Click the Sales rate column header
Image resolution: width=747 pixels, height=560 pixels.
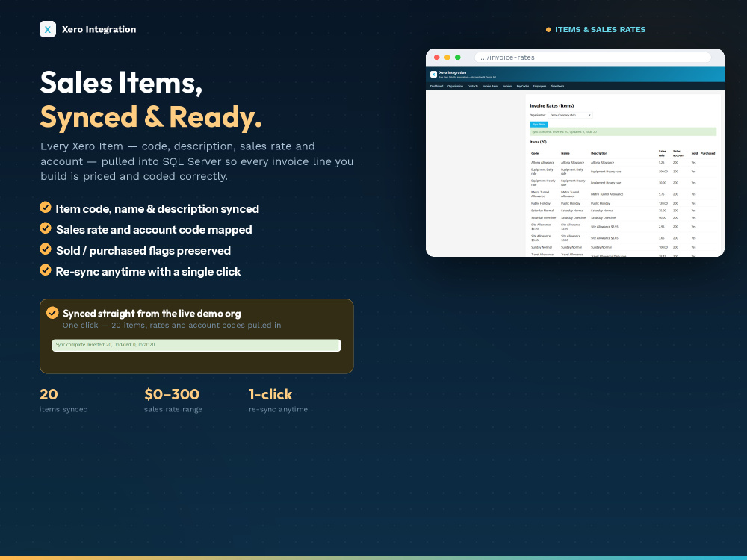pos(662,153)
